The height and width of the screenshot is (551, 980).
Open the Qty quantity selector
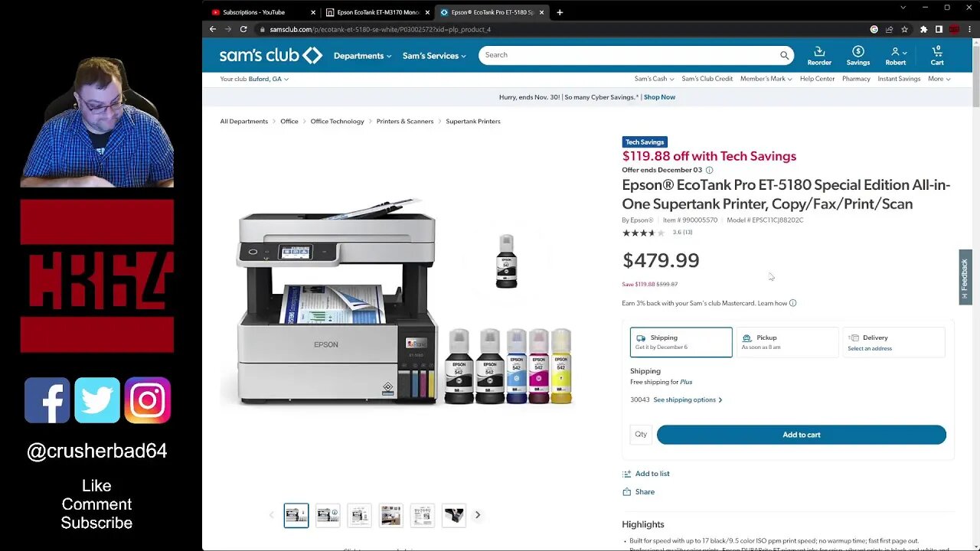(641, 435)
